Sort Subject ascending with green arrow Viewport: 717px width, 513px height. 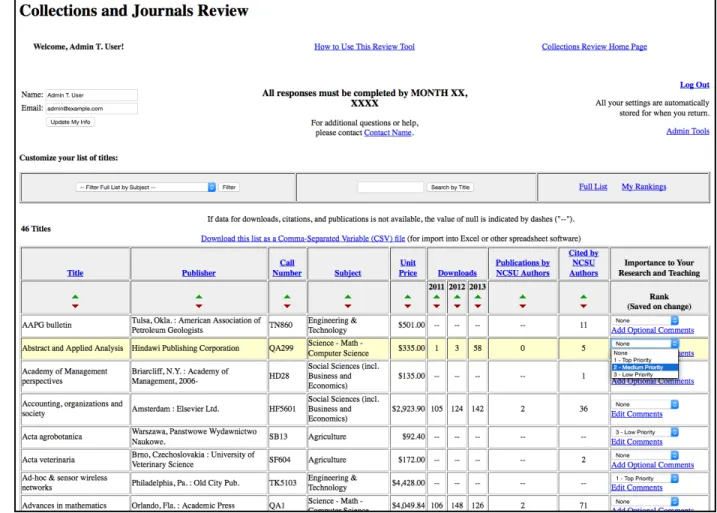click(348, 297)
